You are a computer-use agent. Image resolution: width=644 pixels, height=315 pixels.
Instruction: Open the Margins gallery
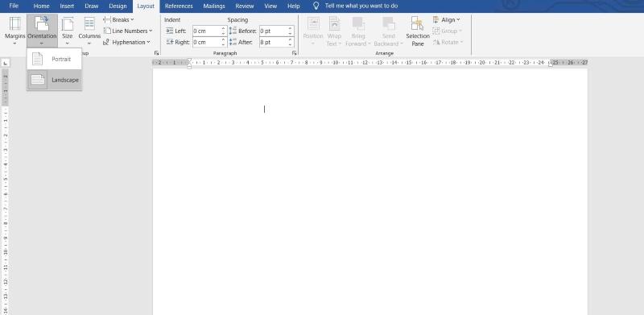click(14, 31)
